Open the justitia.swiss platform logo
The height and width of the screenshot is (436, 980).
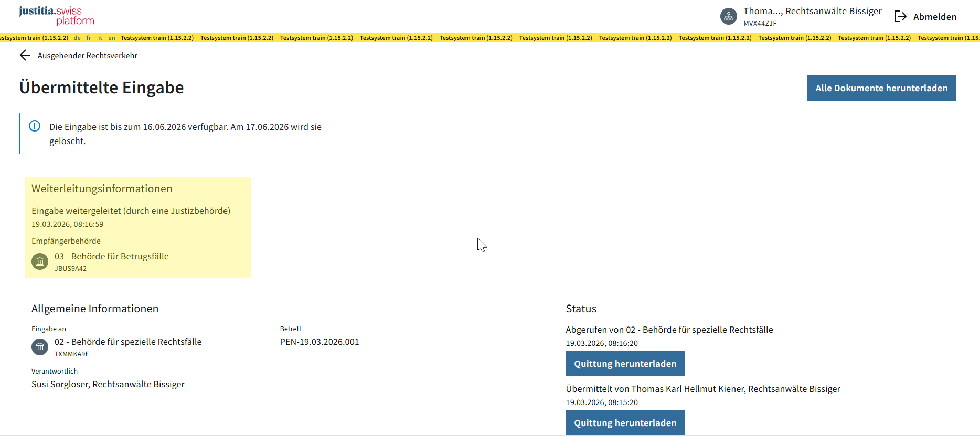(57, 16)
